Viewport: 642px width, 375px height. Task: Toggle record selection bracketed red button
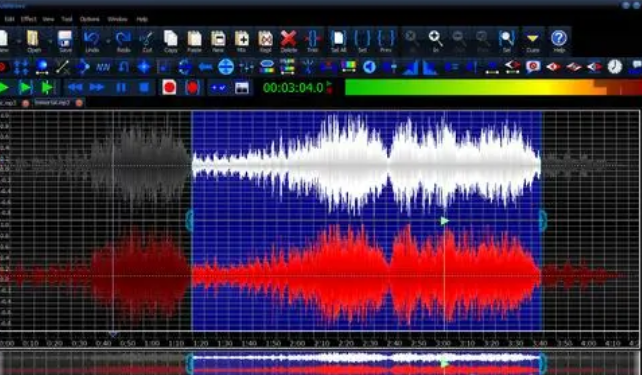[192, 87]
